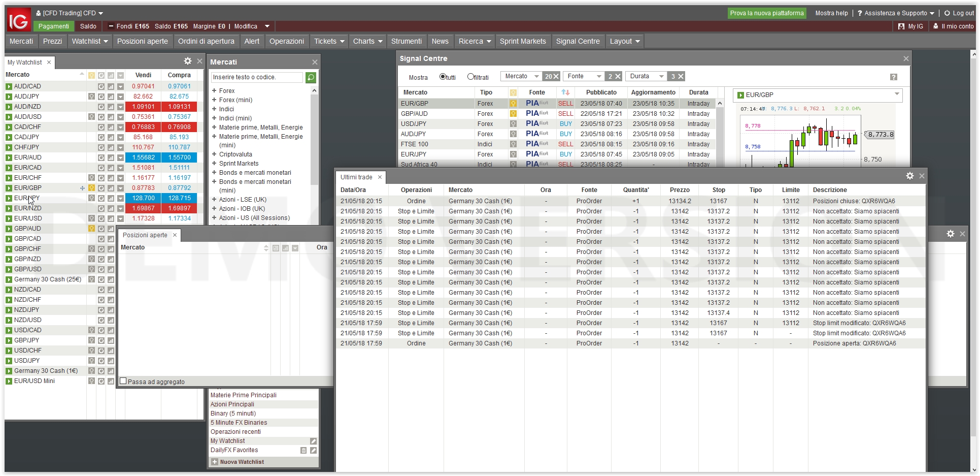
Task: Edit DailyFX Favorites with the pencil icon
Action: [313, 450]
